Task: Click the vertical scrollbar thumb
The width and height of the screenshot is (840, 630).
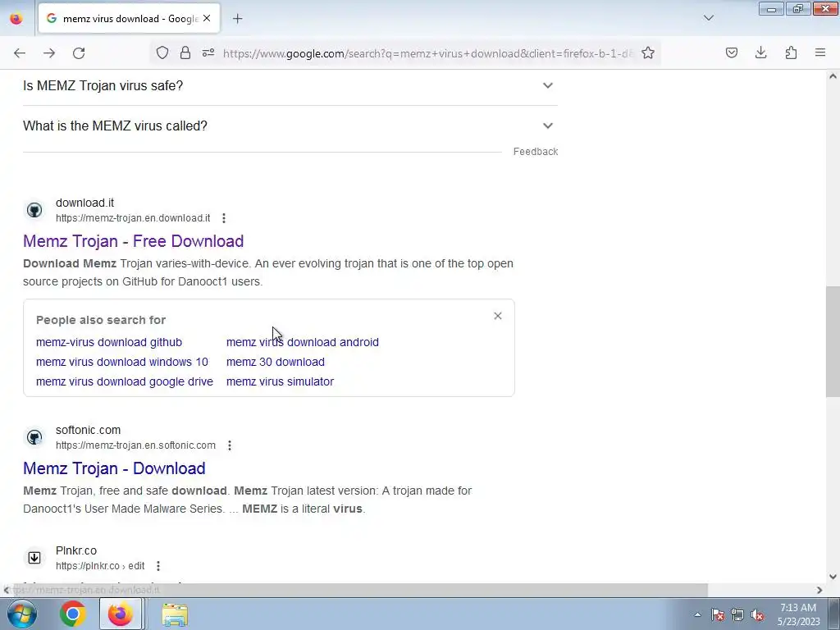Action: 833,342
